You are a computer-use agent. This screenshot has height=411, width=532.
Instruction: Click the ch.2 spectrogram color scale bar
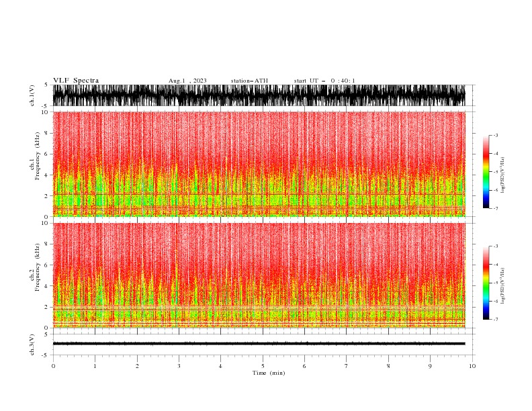(486, 283)
